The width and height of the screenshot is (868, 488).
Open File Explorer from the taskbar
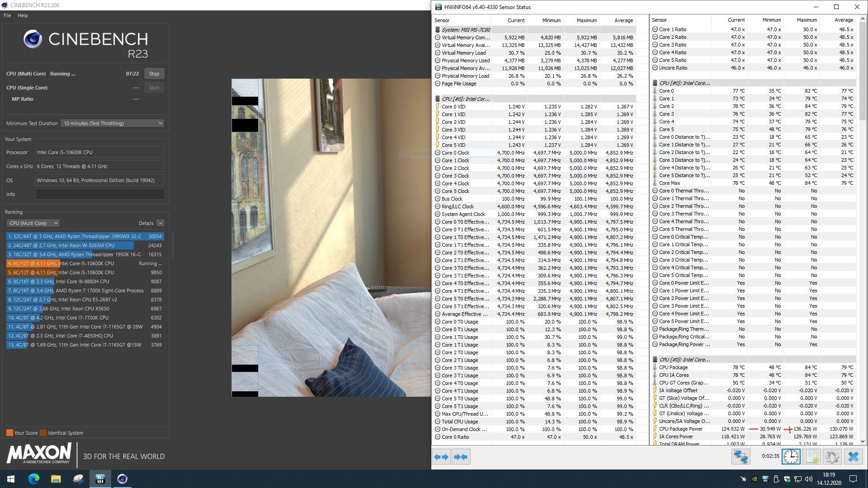click(x=56, y=479)
